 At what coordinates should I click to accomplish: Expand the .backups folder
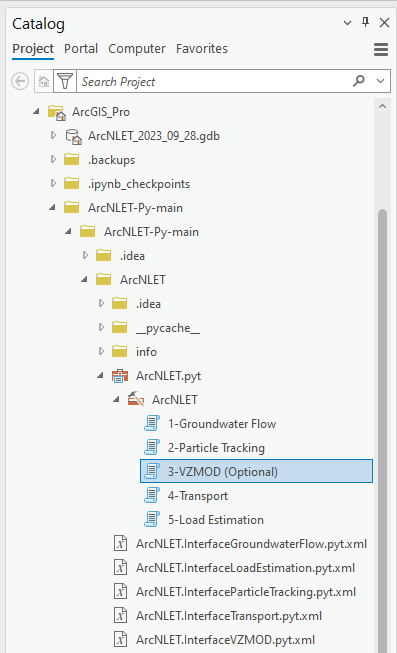coord(53,160)
